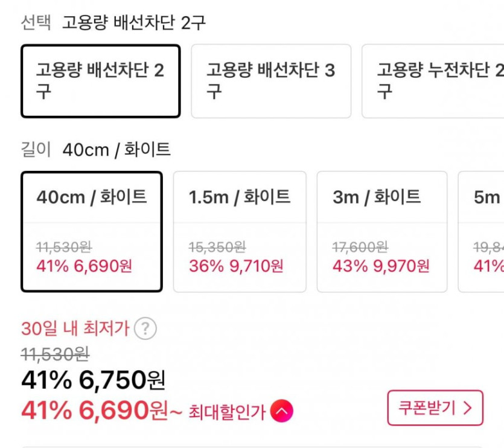Viewport: 504px width, 448px height.
Task: Click the question mark help icon
Action: pyautogui.click(x=145, y=329)
